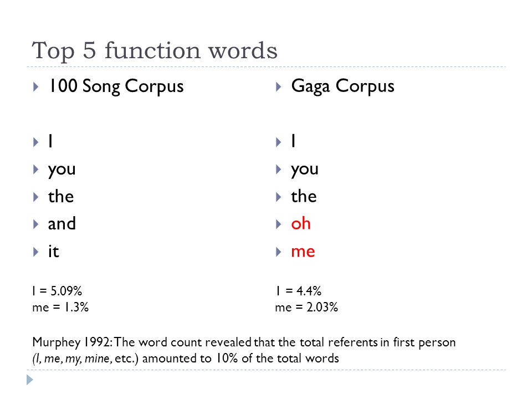532x399 pixels.
Task: Click the arrow bullet beside 'Gaga Corpus'
Action: pos(279,87)
